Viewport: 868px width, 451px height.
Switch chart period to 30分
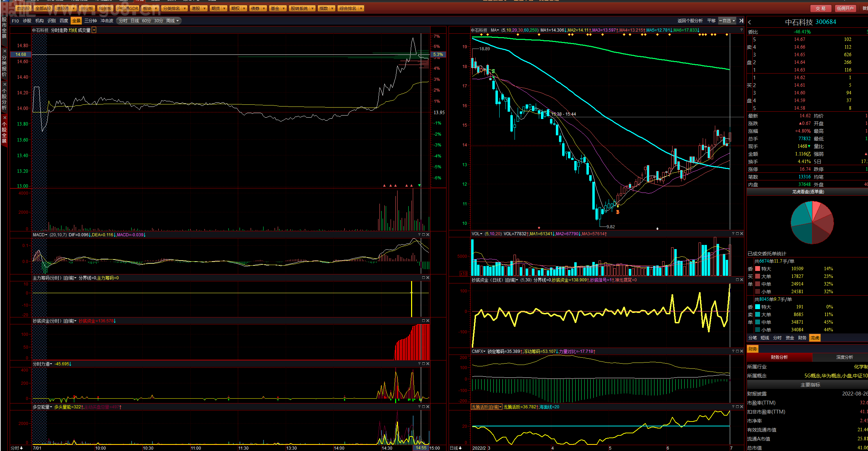159,21
